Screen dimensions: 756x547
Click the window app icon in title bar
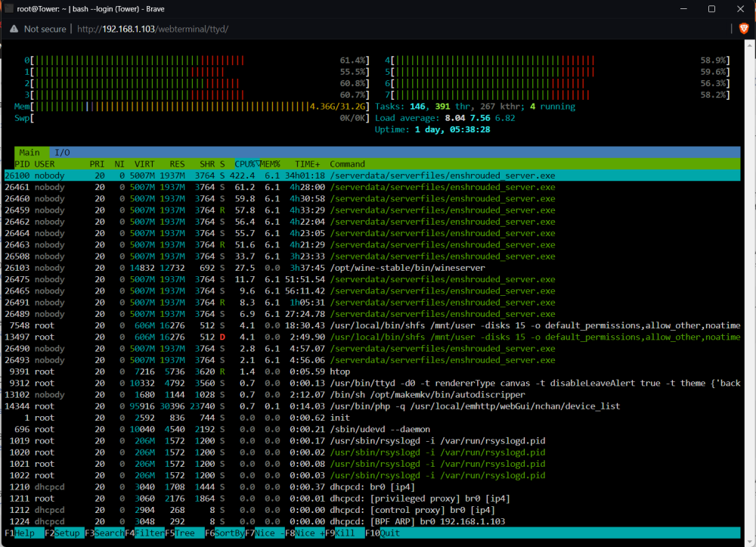click(8, 8)
